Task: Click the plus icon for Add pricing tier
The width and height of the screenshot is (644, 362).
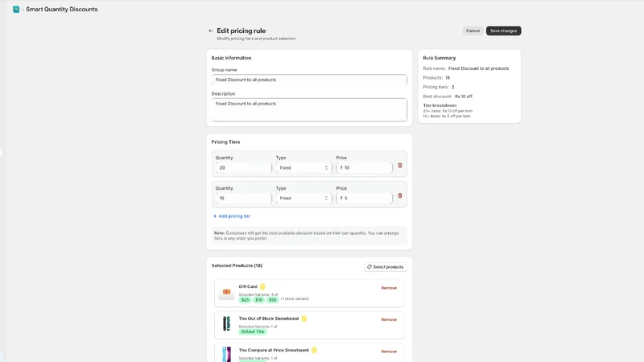Action: point(215,216)
